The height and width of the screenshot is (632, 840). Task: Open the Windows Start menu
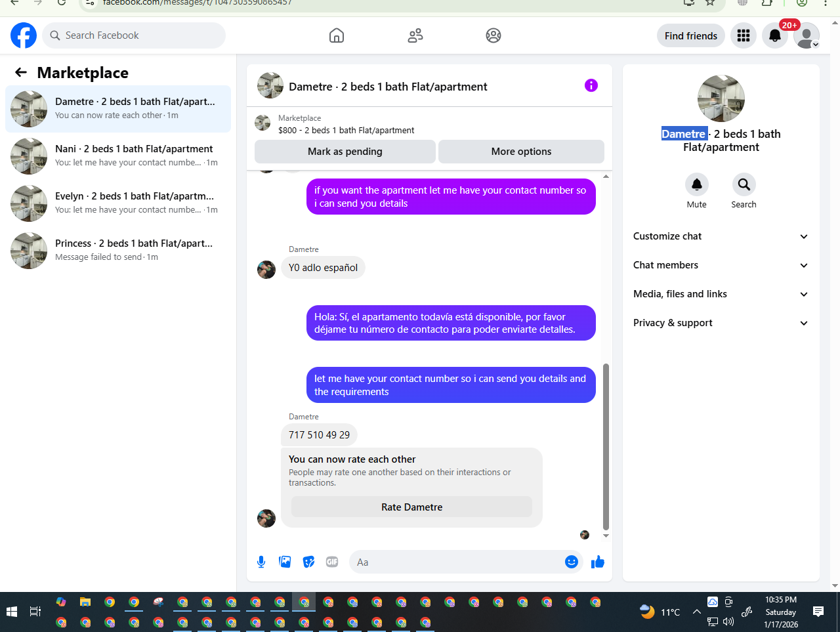(11, 612)
